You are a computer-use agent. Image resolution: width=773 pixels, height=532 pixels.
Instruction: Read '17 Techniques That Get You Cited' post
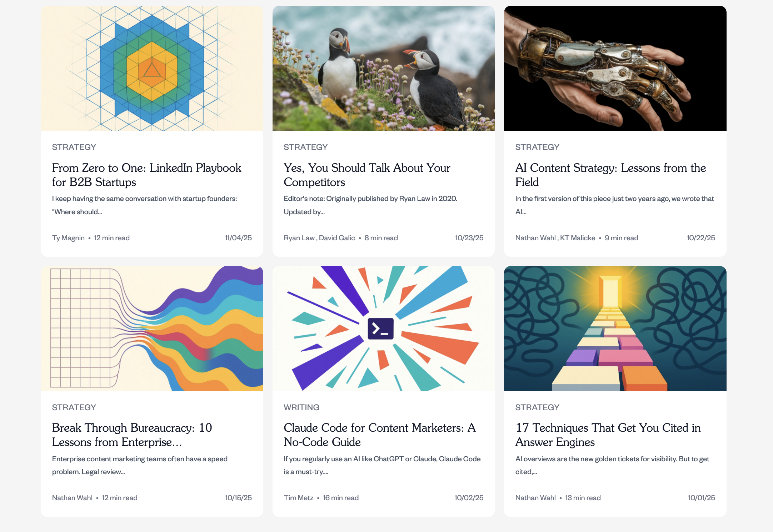click(608, 435)
